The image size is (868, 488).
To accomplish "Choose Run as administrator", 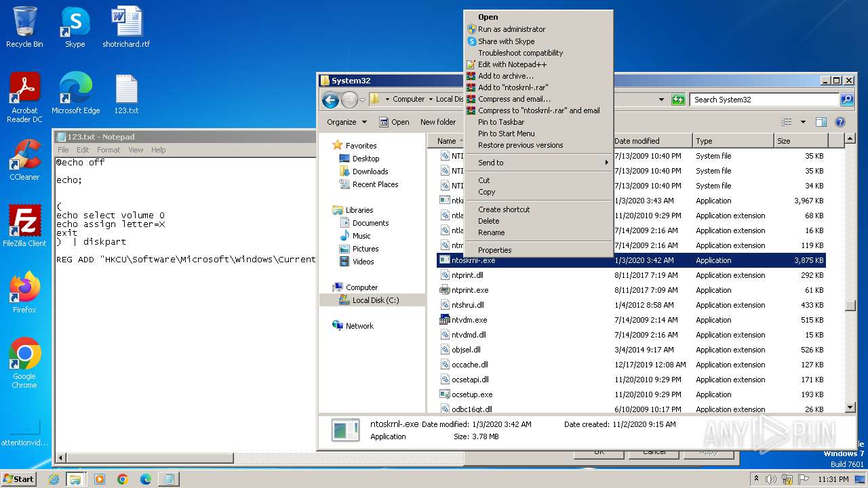I will tap(538, 29).
